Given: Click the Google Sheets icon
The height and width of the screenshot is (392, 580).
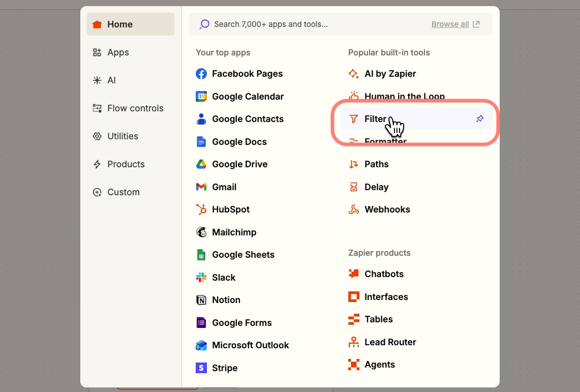Looking at the screenshot, I should point(201,255).
